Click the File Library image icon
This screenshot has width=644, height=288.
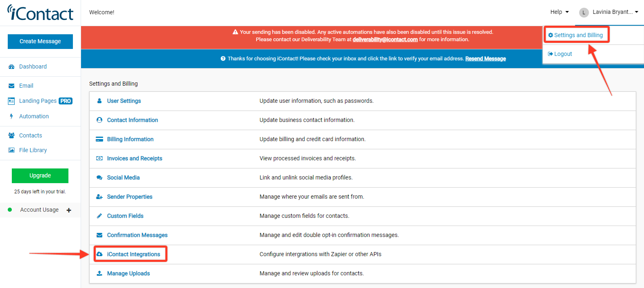(x=11, y=150)
